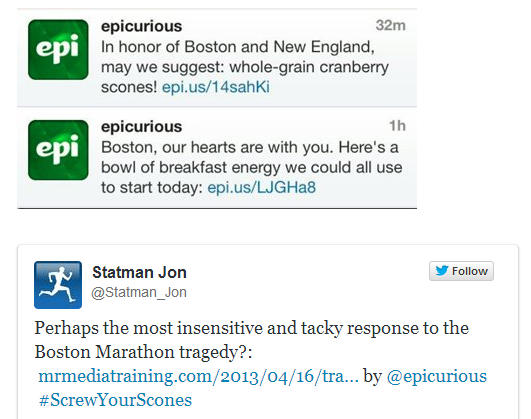Open the Statman Jon display name
Viewport: 531px width, 419px height.
tap(139, 272)
